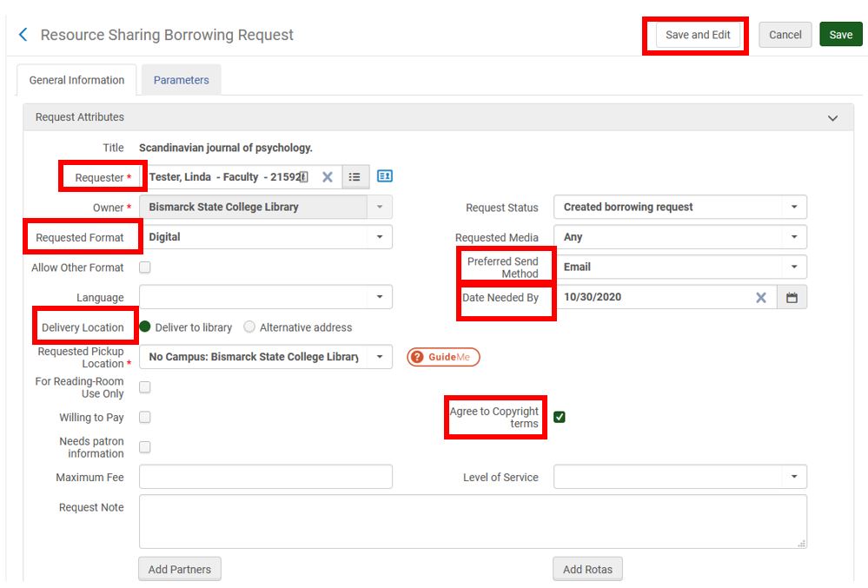Image resolution: width=868 pixels, height=588 pixels.
Task: Uncheck Agree to Copyright terms
Action: click(x=559, y=416)
